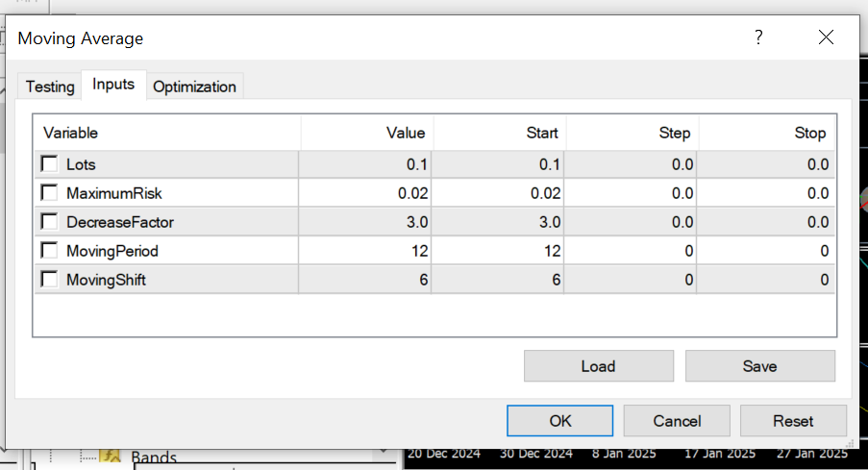Screen dimensions: 868x470
Task: Select the MovingPeriod Stop cell
Action: coord(765,251)
